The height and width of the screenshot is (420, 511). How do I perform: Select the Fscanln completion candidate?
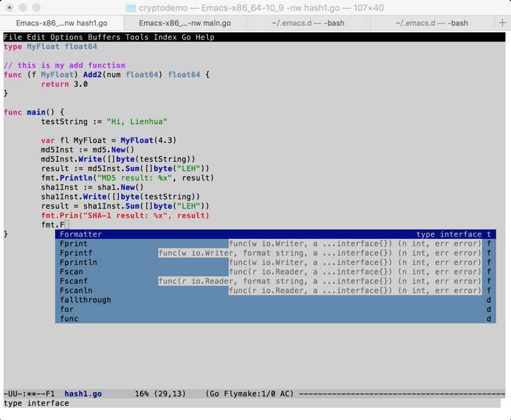click(x=276, y=291)
